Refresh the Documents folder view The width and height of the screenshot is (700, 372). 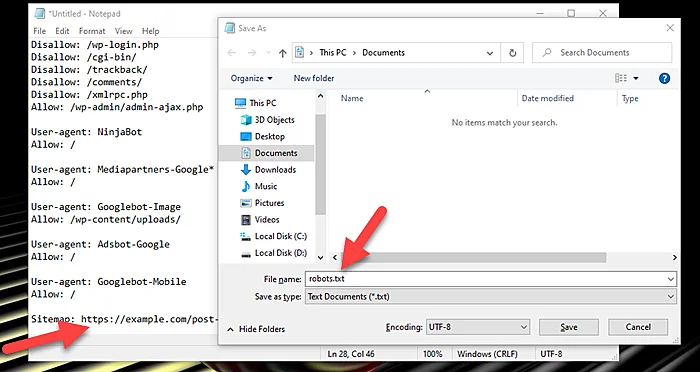tap(512, 53)
